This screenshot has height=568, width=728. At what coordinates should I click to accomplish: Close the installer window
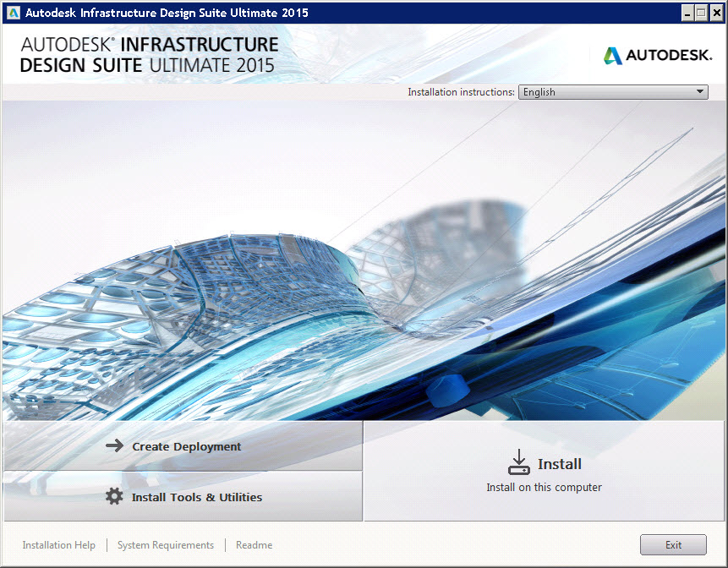pos(717,13)
